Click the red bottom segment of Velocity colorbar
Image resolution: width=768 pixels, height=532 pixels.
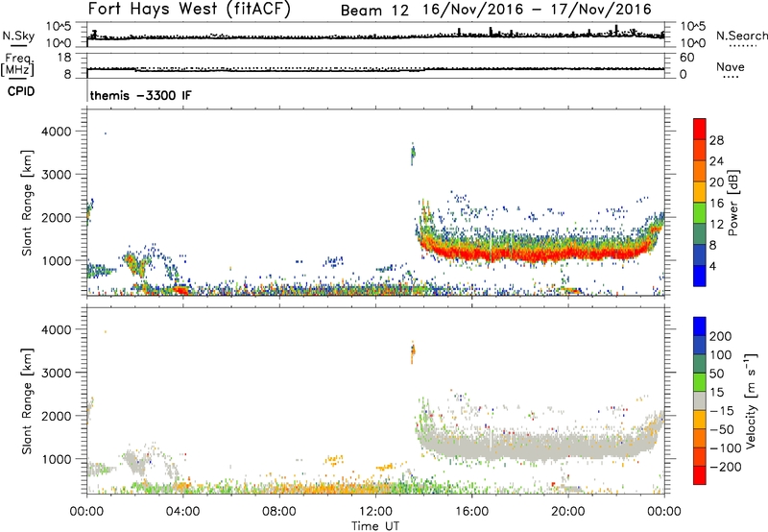point(700,475)
